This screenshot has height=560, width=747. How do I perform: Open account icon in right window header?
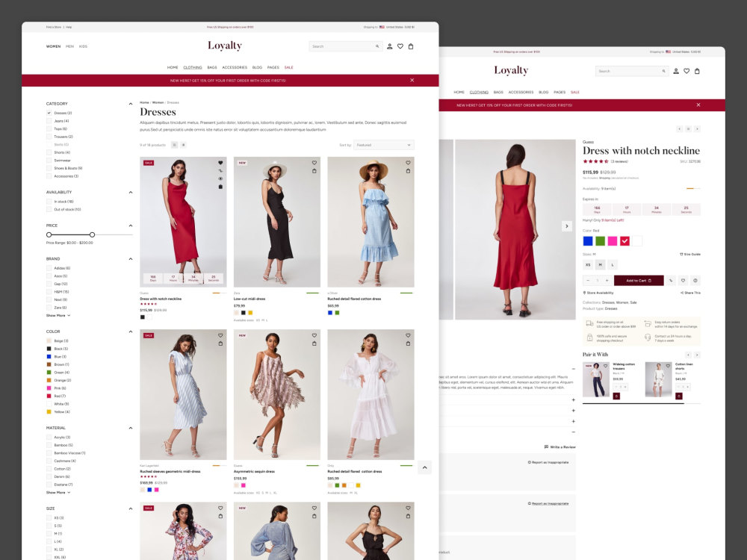pyautogui.click(x=675, y=72)
